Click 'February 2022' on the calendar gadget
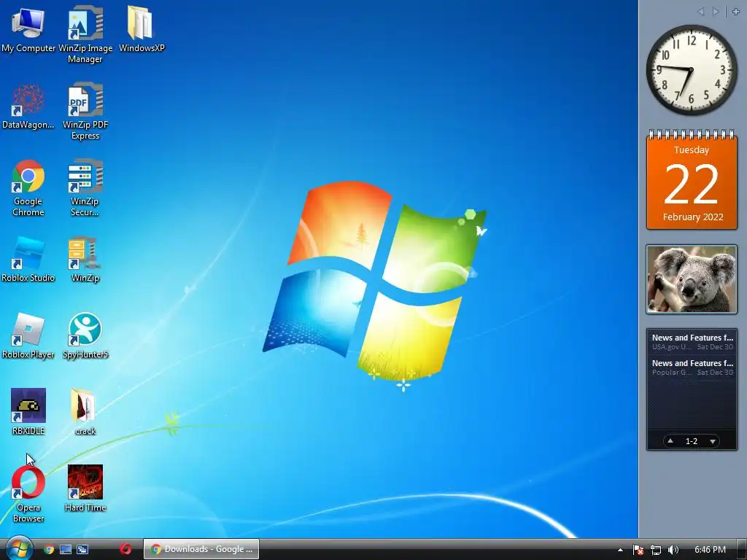Viewport: 747px width, 560px height. (693, 217)
